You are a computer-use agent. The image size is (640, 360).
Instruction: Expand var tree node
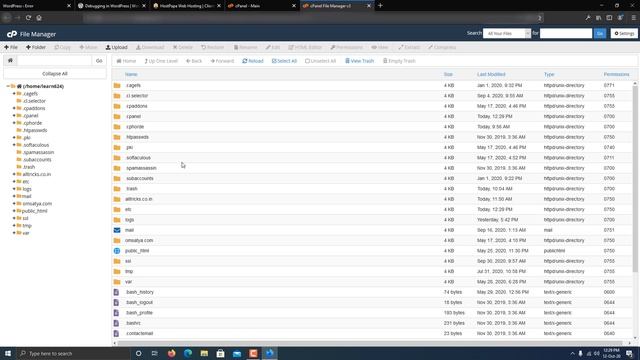[x=14, y=233]
